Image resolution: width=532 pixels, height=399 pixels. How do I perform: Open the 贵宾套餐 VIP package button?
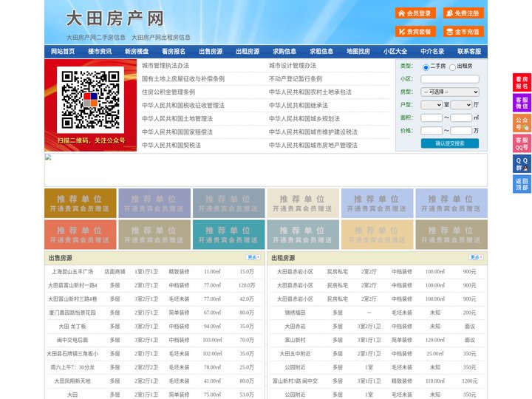coord(415,32)
